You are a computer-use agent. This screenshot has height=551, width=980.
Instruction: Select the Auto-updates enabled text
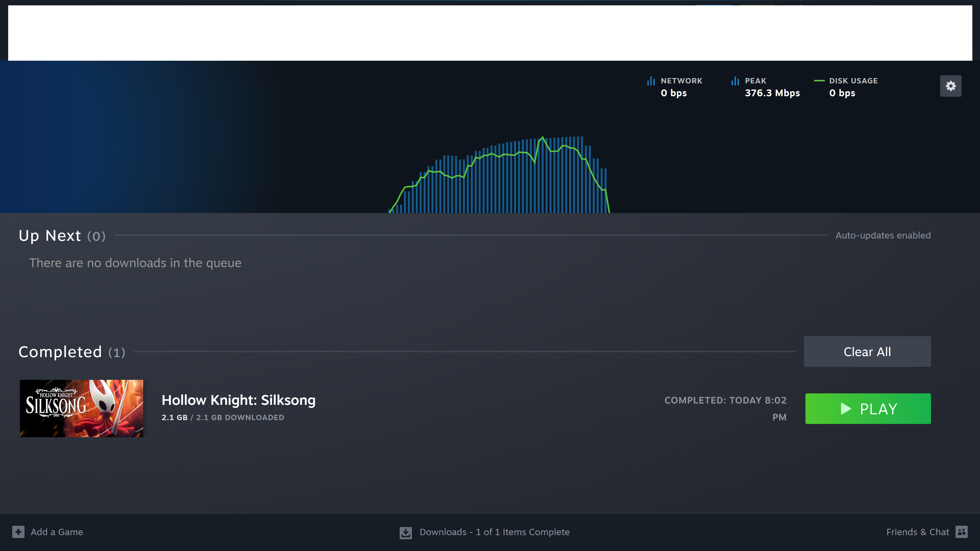883,235
